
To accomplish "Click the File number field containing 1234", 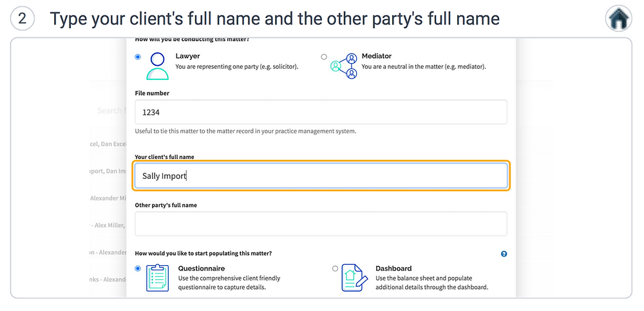I will point(321,112).
